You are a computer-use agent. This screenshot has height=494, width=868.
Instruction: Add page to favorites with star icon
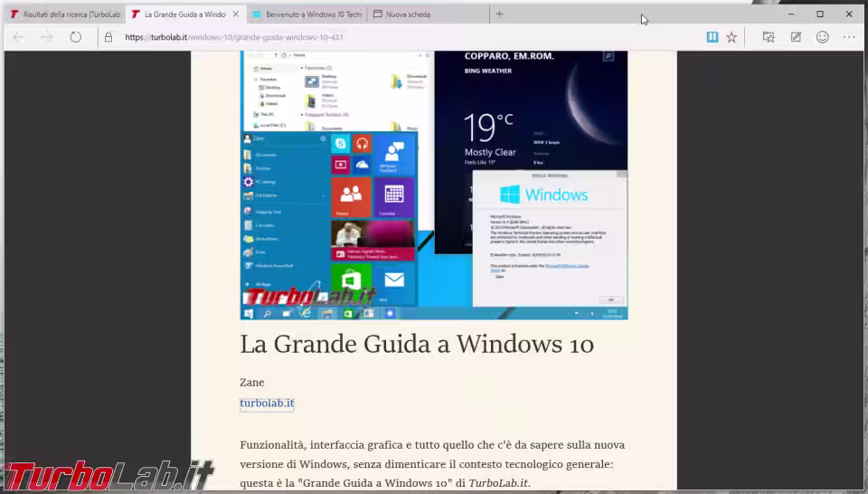pyautogui.click(x=731, y=37)
